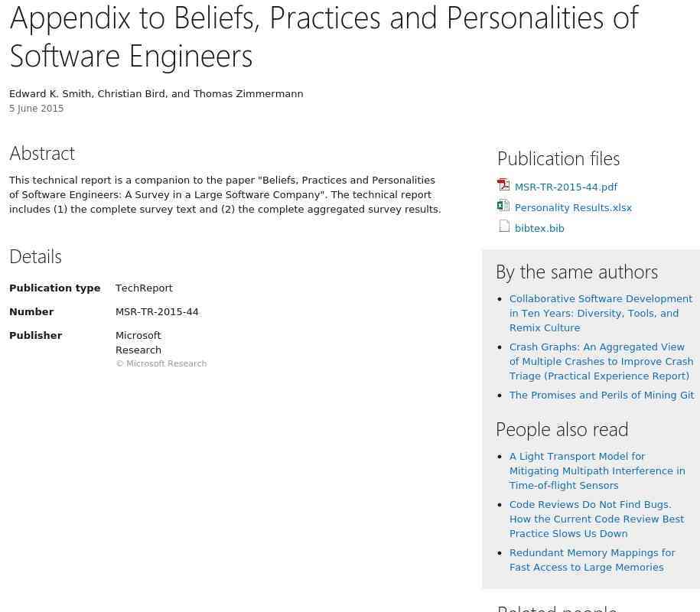Click the By the same authors heading
700x612 pixels.
(577, 272)
